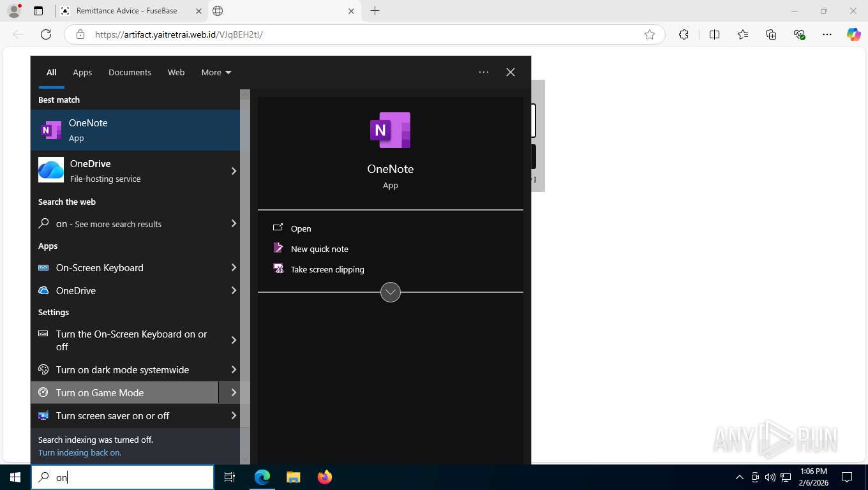Click the large OneNote icon in preview pane
Viewport: 868px width, 490px height.
tap(390, 130)
